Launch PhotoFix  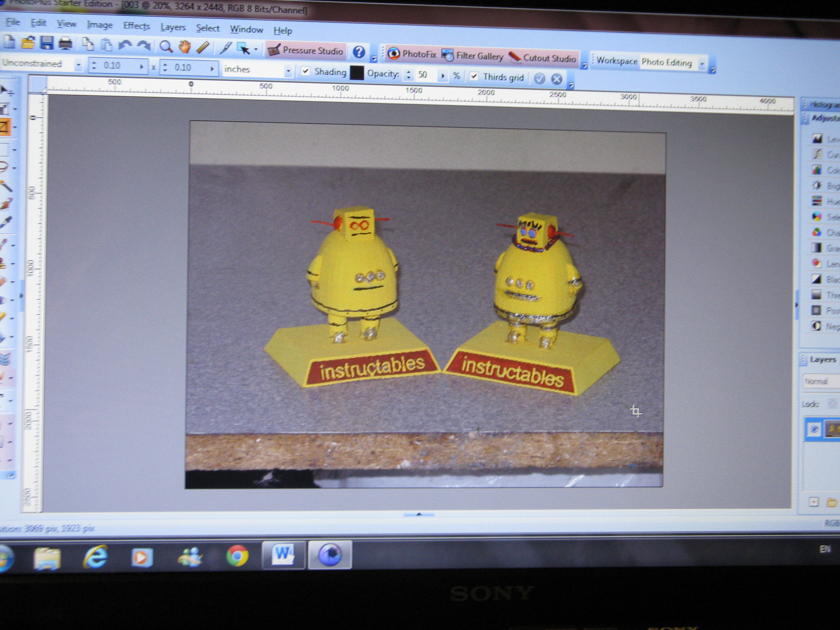pyautogui.click(x=412, y=54)
